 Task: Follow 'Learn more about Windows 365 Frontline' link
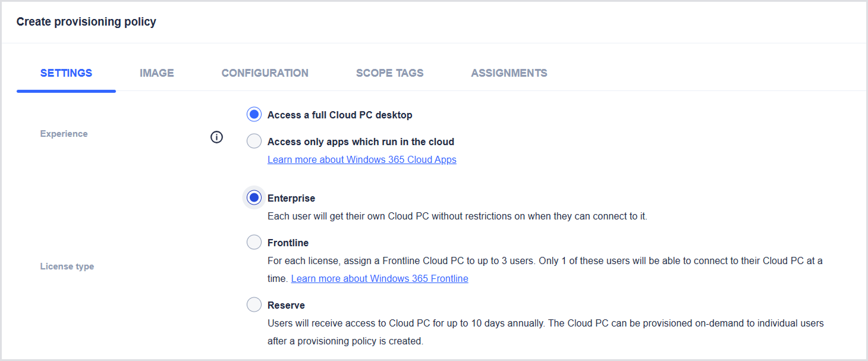(x=379, y=278)
